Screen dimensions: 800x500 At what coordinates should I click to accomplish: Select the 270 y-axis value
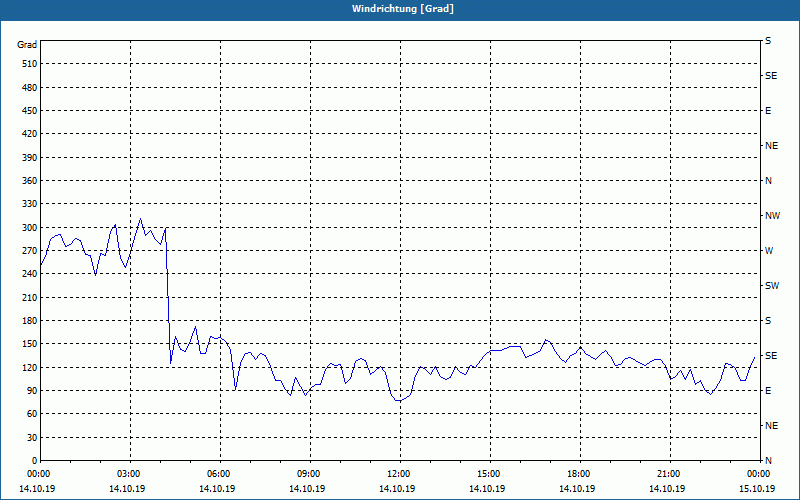pyautogui.click(x=30, y=251)
